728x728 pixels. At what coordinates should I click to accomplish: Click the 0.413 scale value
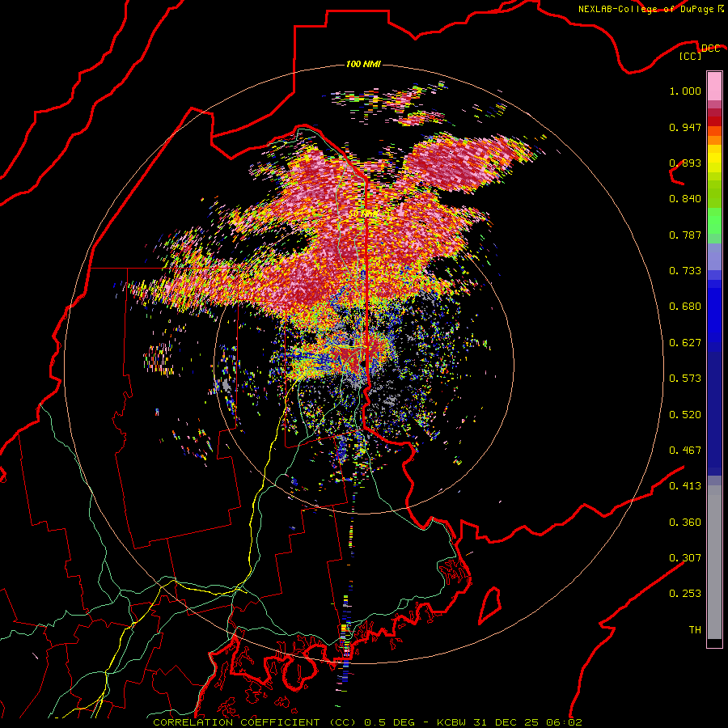(x=685, y=486)
